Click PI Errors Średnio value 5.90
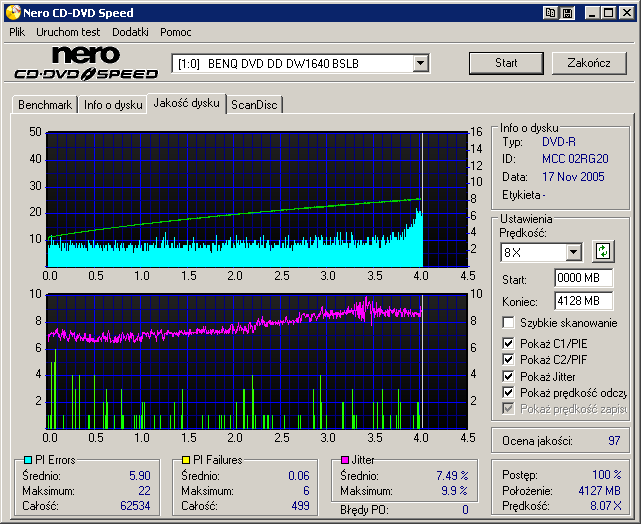Screen dimensions: 641x524 point(140,476)
